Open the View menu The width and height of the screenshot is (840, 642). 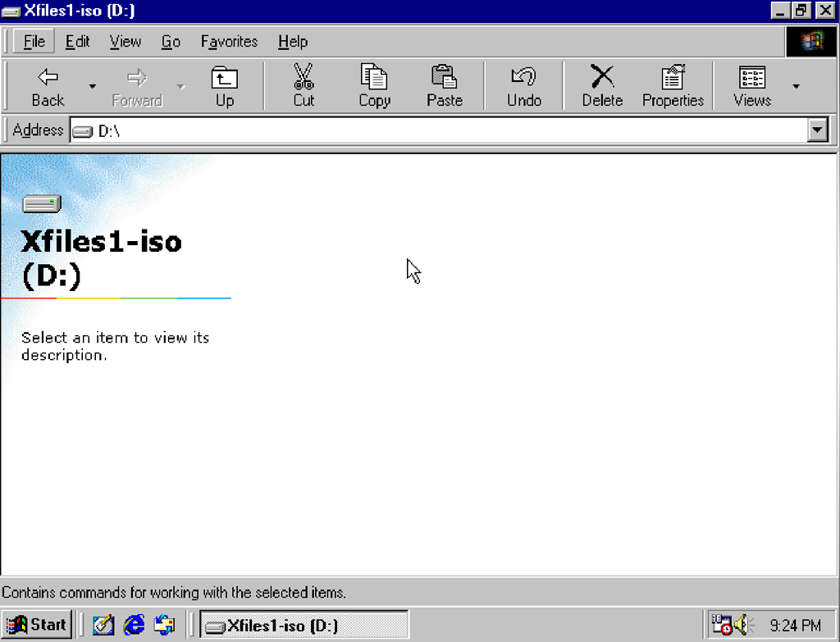(x=126, y=41)
